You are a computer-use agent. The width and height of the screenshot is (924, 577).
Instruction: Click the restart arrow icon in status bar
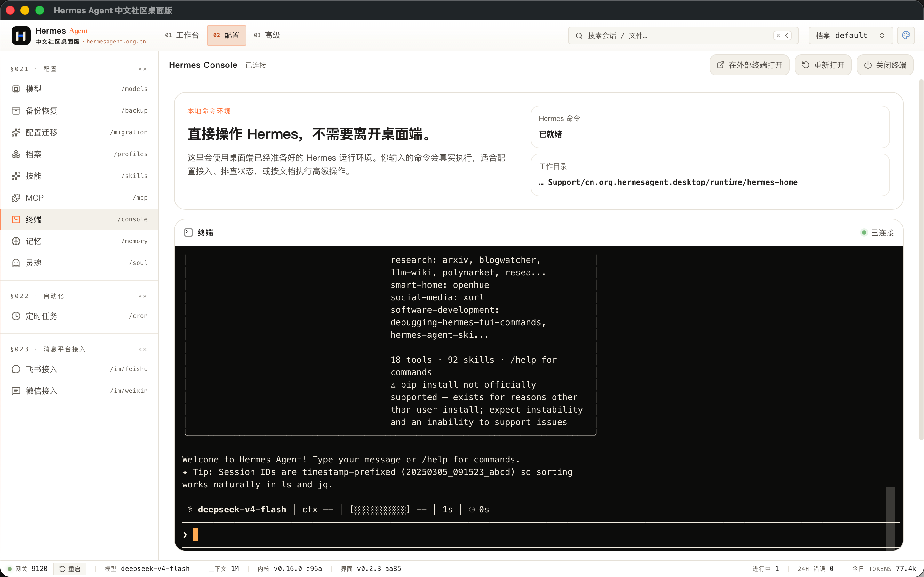[x=62, y=569]
